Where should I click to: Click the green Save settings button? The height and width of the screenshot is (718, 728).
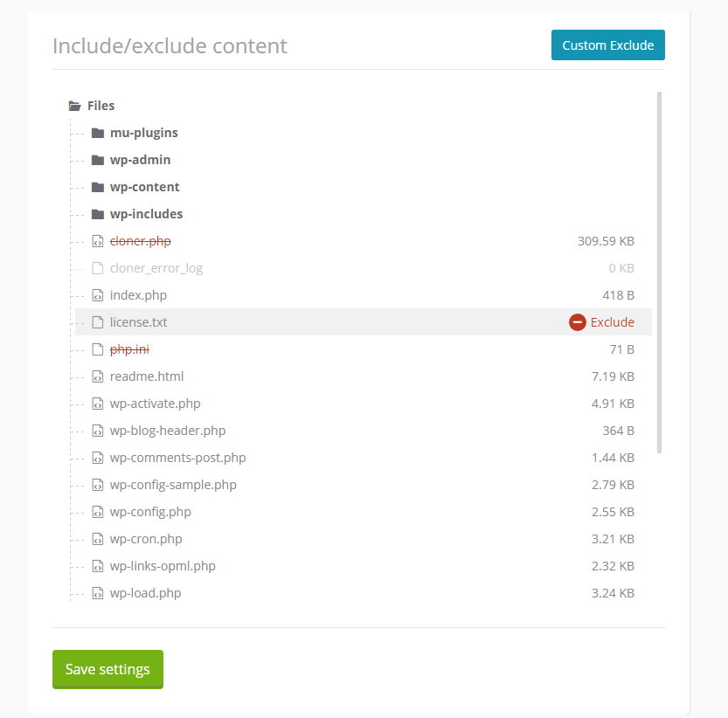(107, 669)
